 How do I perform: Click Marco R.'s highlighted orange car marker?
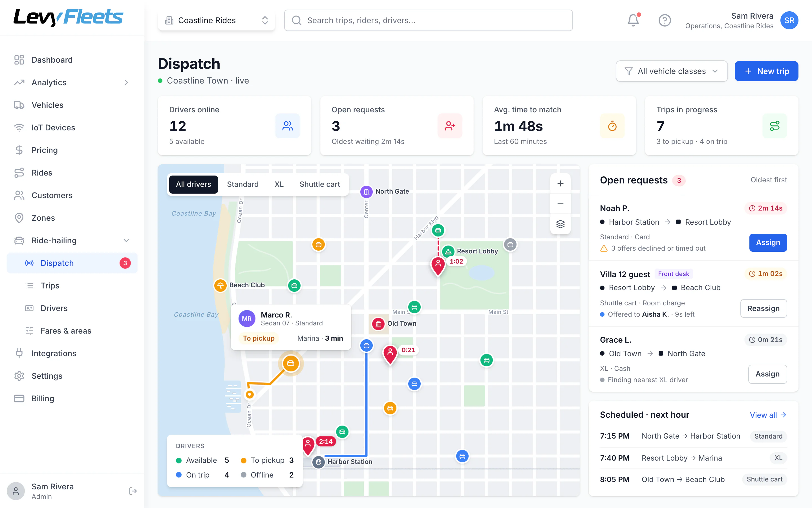[291, 363]
